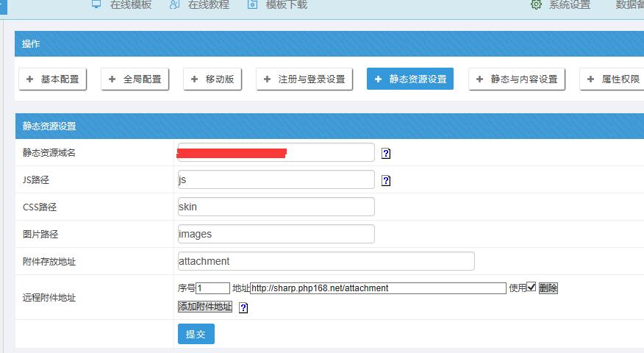Focus the 附件存放地址 text field
The width and height of the screenshot is (644, 353).
pyautogui.click(x=326, y=261)
